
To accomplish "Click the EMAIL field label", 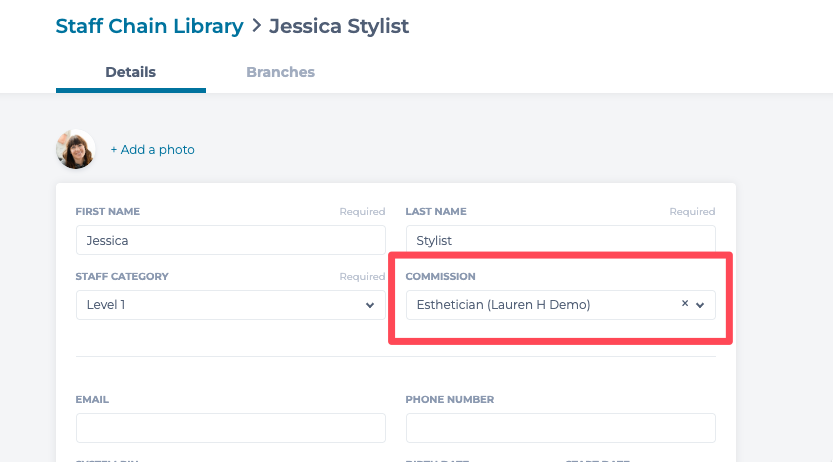I will [x=92, y=399].
